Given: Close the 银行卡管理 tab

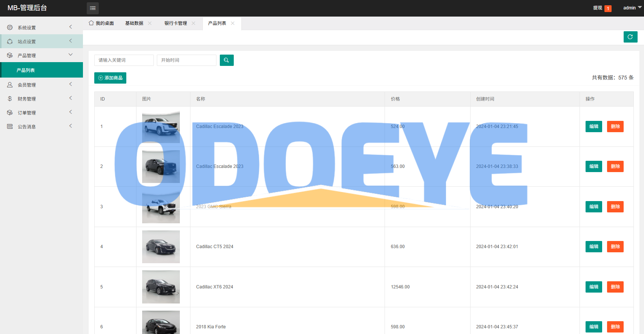Looking at the screenshot, I should (193, 23).
